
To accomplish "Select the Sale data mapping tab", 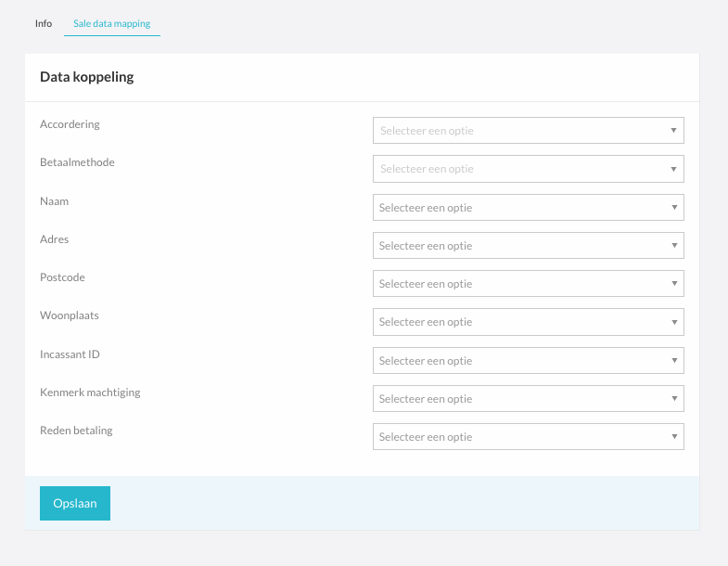I will click(112, 24).
